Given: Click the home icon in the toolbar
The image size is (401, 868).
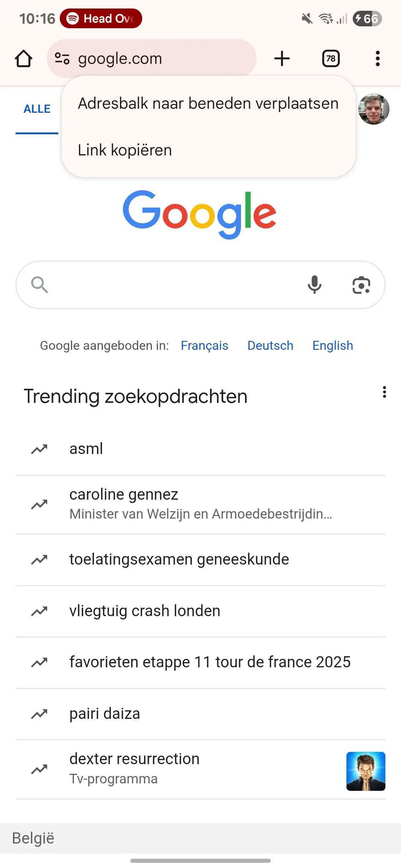Looking at the screenshot, I should [x=23, y=58].
